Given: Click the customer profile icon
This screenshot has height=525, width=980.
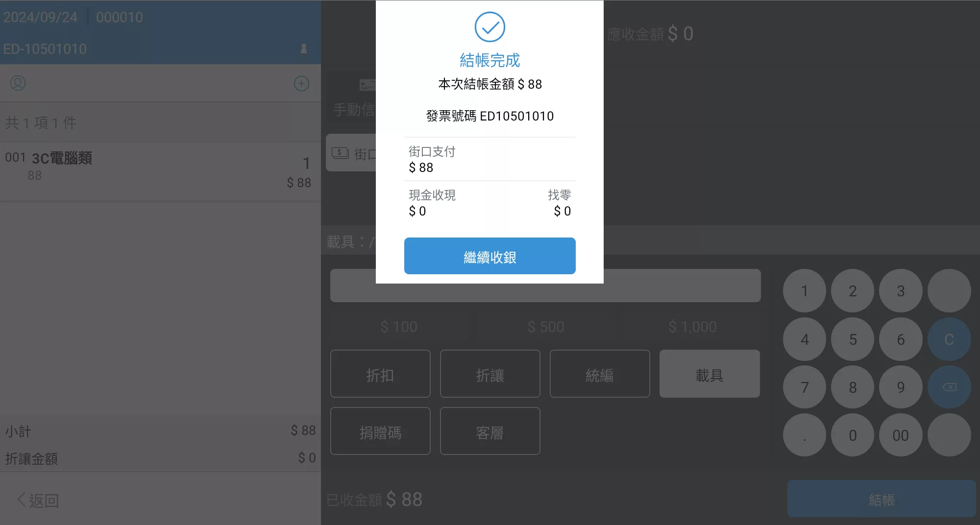Looking at the screenshot, I should [x=18, y=83].
